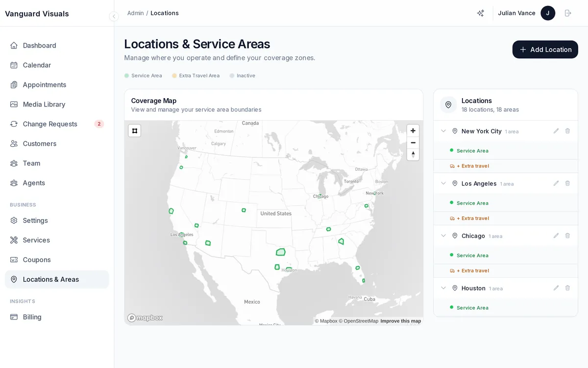Delete the Chicago location via trash icon
The height and width of the screenshot is (368, 588).
pyautogui.click(x=567, y=236)
